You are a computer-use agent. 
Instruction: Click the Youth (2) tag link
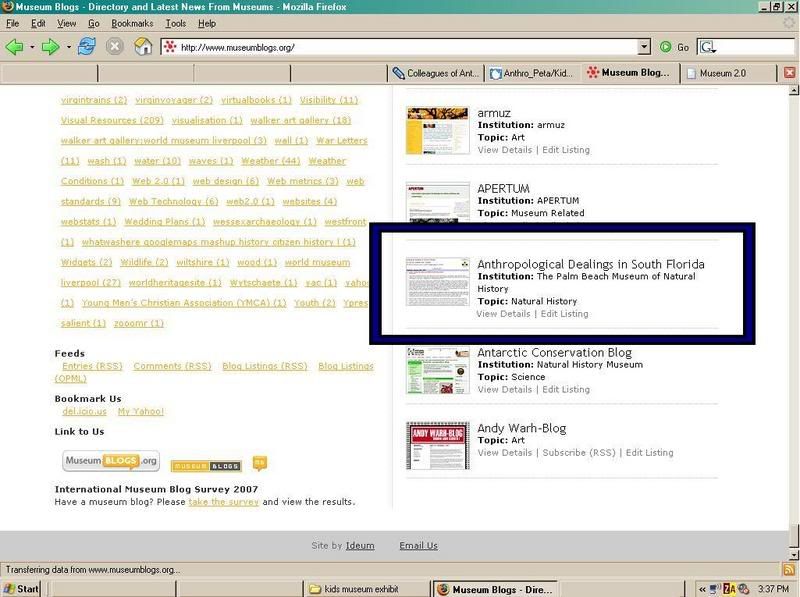(x=315, y=303)
